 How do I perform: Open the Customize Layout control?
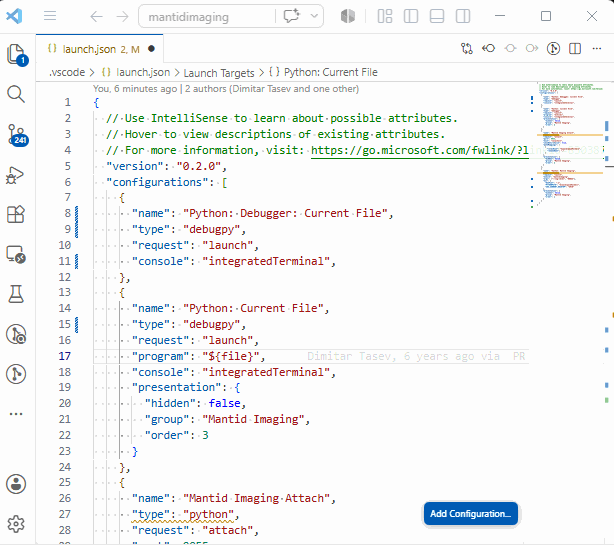coord(385,16)
